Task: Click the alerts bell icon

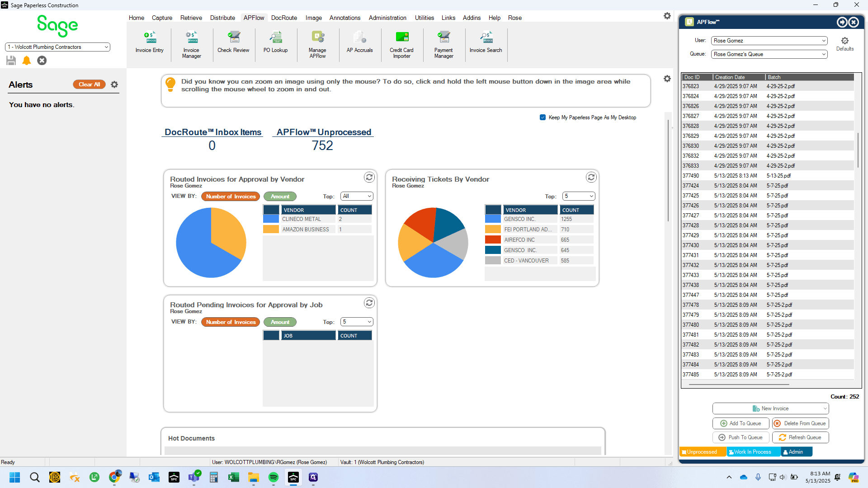Action: click(27, 60)
